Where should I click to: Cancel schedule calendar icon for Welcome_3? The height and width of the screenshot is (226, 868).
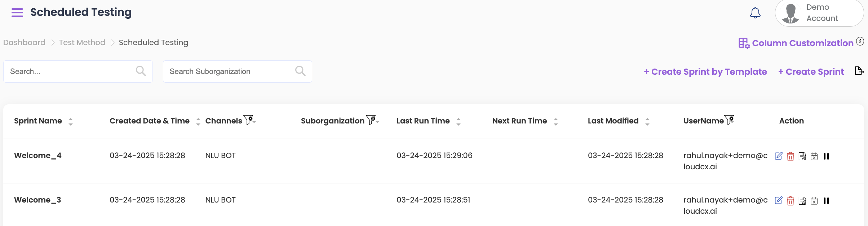(x=814, y=201)
